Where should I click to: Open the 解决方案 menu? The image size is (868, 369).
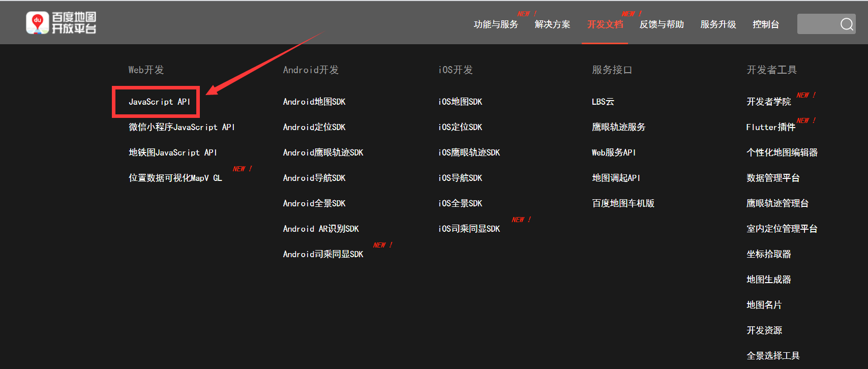point(552,24)
